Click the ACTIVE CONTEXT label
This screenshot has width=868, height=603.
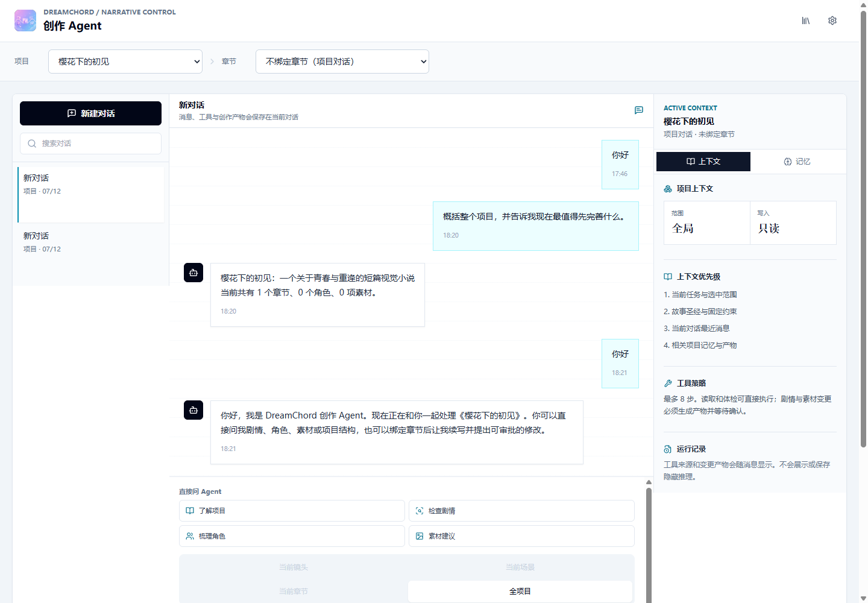[690, 108]
